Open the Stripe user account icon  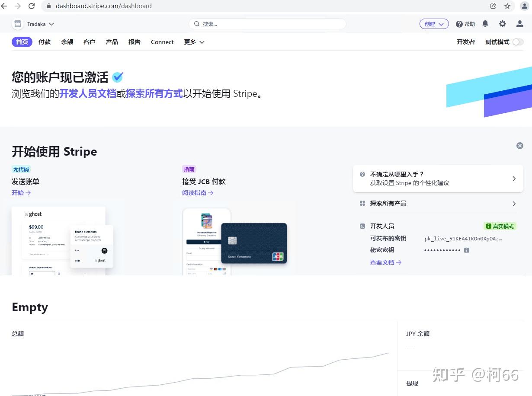click(520, 24)
